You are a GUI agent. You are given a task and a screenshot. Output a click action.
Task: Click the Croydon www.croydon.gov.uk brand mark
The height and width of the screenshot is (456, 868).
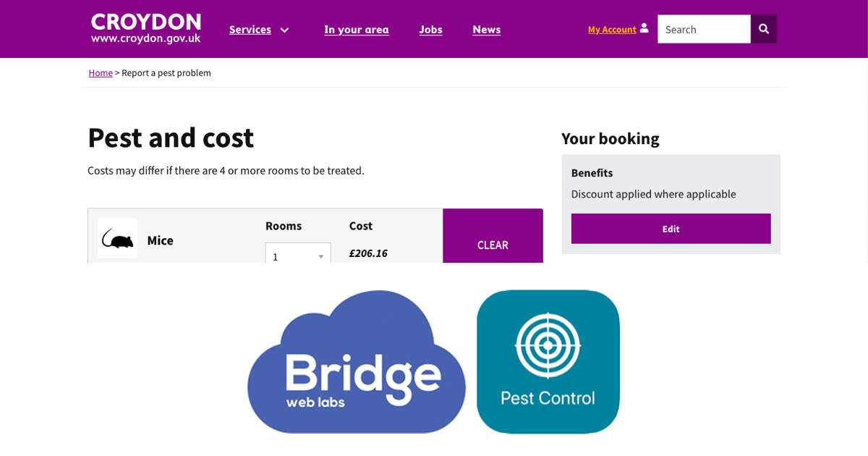[x=145, y=28]
